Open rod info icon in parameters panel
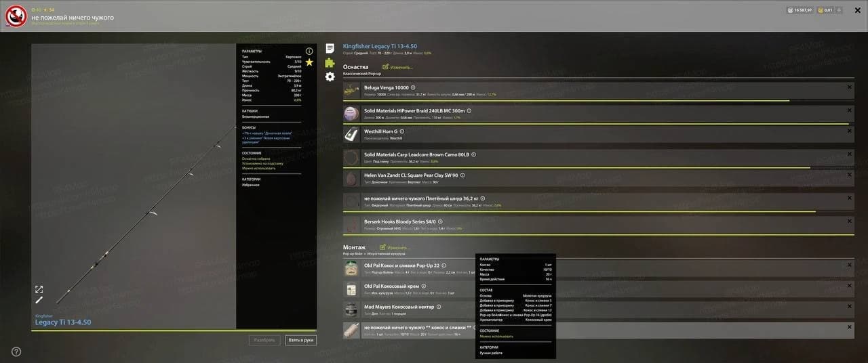The width and height of the screenshot is (868, 363). 309,51
